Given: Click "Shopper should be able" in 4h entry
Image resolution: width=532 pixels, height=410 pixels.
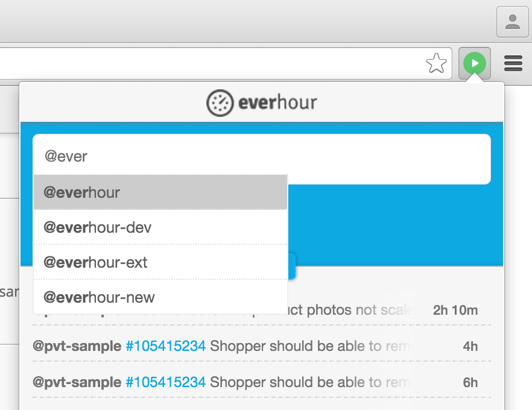Looking at the screenshot, I should [287, 346].
